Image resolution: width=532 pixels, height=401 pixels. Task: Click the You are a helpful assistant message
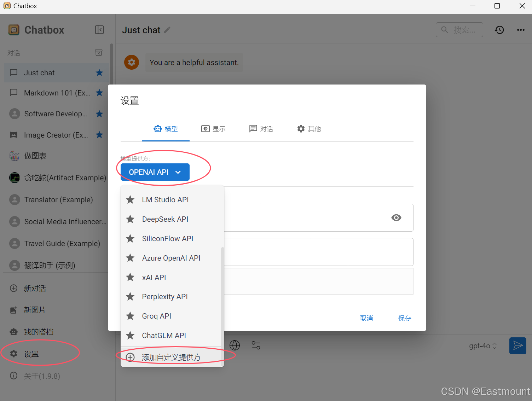[194, 63]
